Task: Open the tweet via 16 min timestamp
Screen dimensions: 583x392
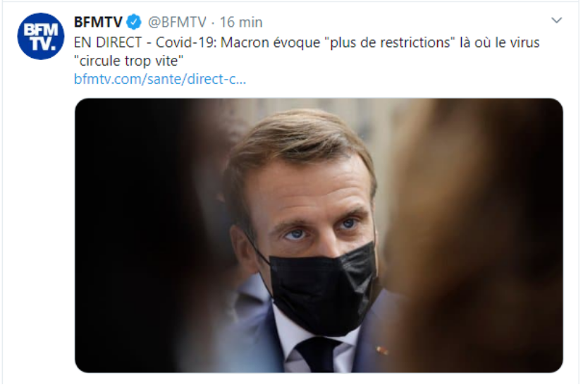Action: [x=241, y=22]
